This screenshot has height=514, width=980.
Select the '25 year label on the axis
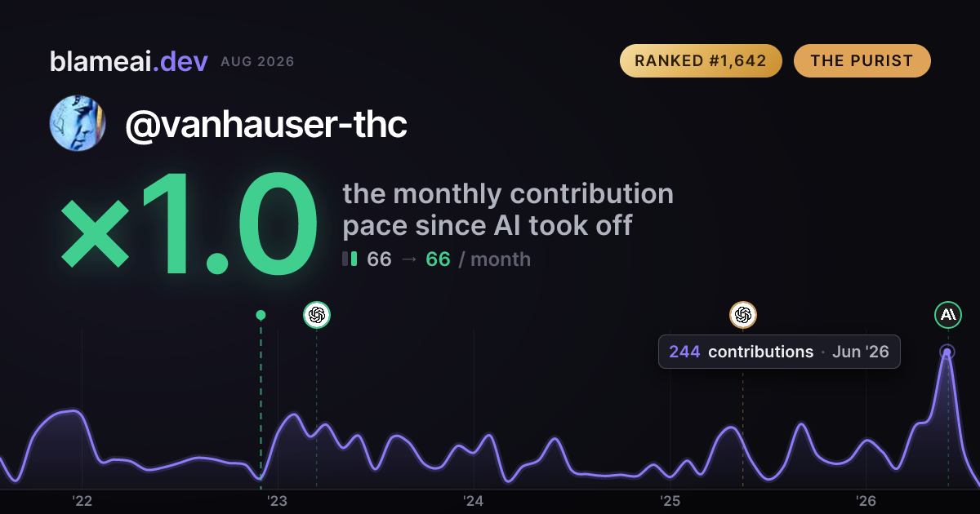[x=670, y=501]
